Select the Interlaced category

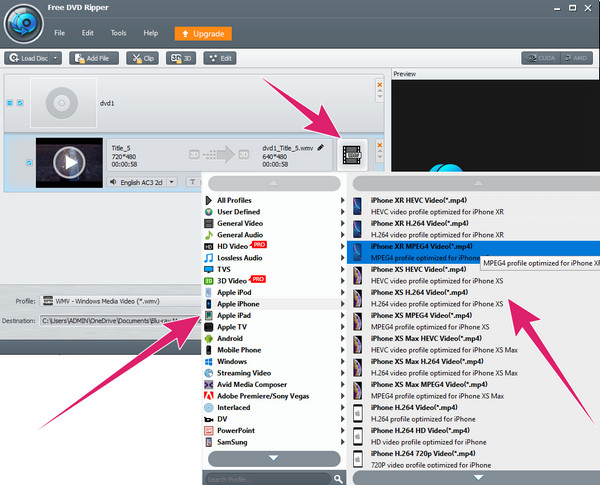pyautogui.click(x=274, y=407)
